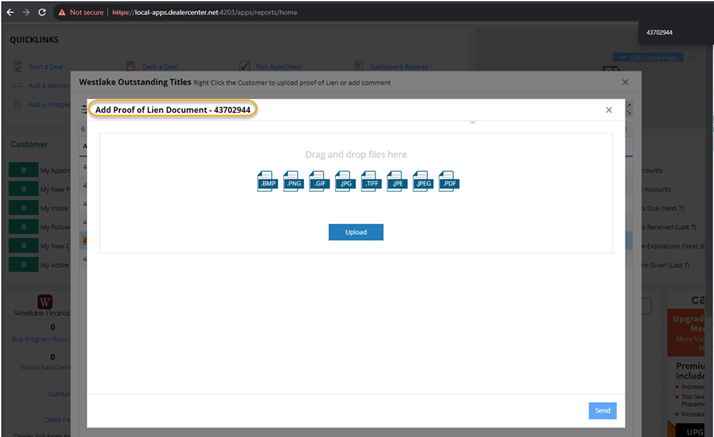Click the QUICKLINKS heading
The image size is (714, 437).
(34, 40)
